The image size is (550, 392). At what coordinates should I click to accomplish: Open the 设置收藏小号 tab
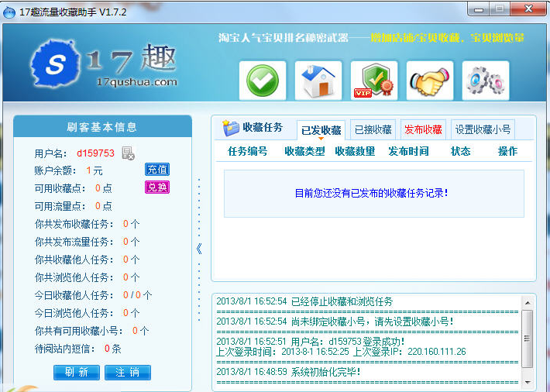coord(483,129)
